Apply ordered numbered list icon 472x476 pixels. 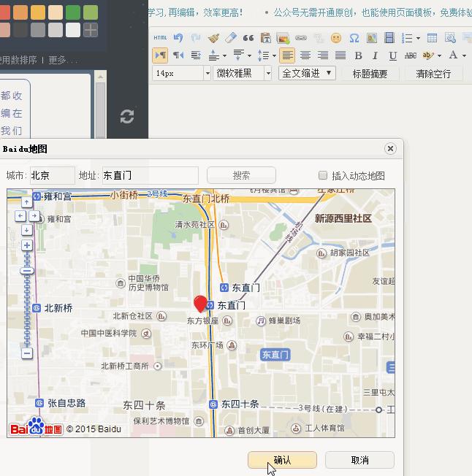point(407,38)
